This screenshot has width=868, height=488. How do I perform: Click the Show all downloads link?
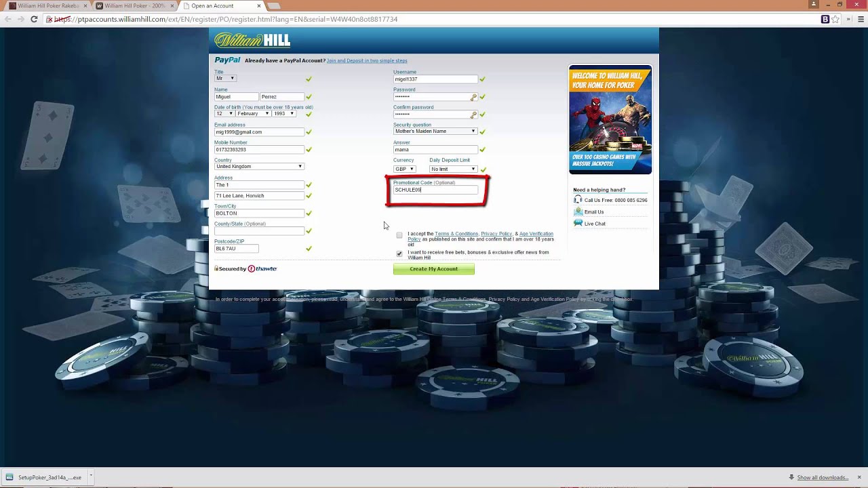[823, 477]
